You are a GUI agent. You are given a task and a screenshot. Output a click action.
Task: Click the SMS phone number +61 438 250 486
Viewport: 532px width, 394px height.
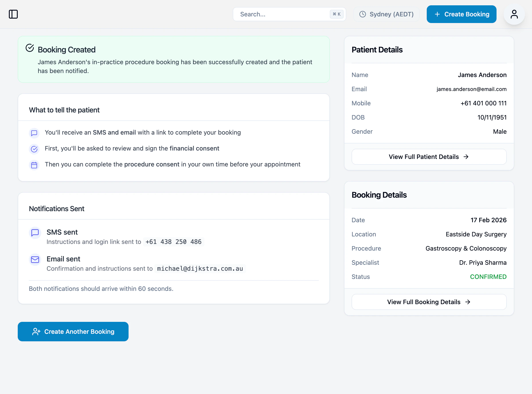173,242
